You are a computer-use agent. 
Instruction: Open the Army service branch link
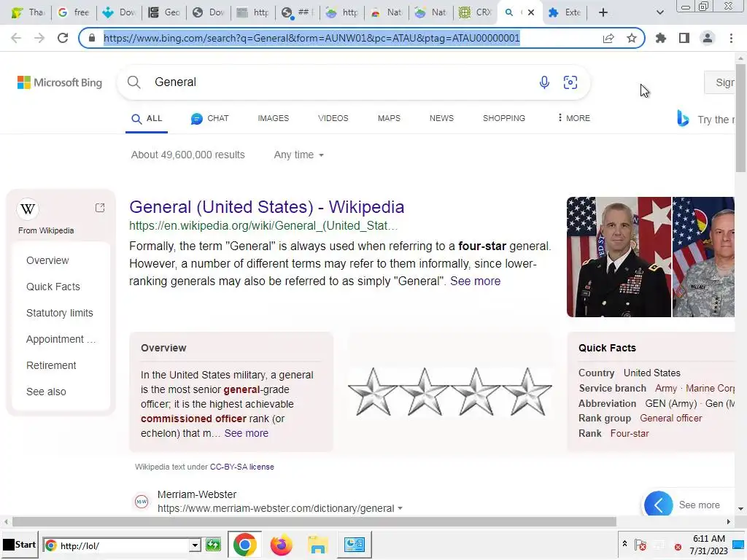coord(665,388)
